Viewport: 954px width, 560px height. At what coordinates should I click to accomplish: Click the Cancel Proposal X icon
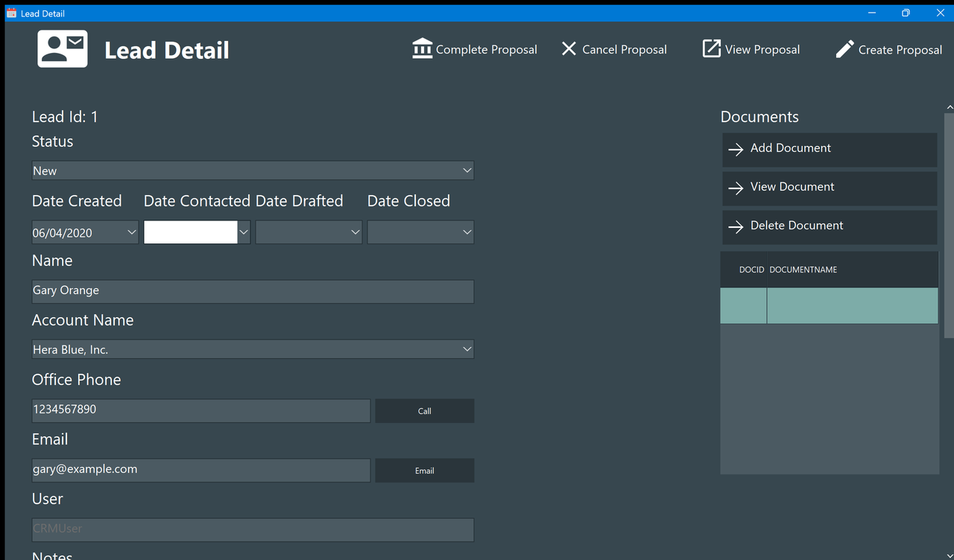pos(569,48)
